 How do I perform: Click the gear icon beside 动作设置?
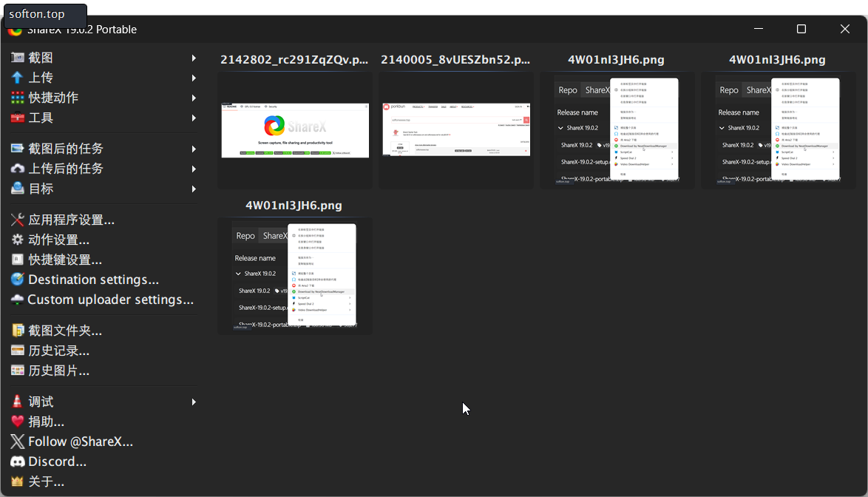[18, 240]
